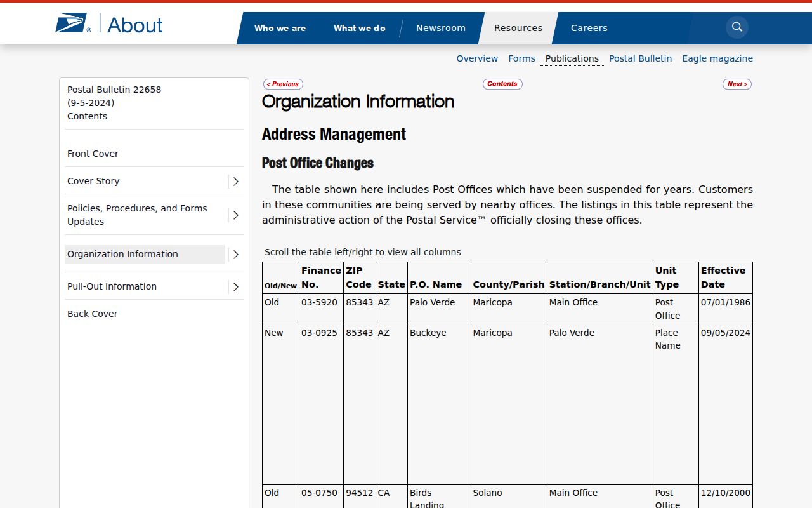Open the Forms link
The height and width of the screenshot is (508, 812).
521,58
